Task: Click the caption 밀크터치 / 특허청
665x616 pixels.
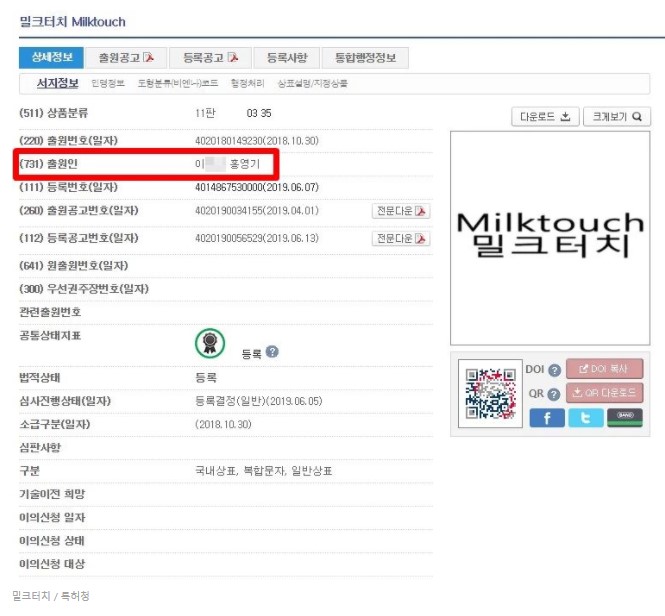Action: (51, 596)
